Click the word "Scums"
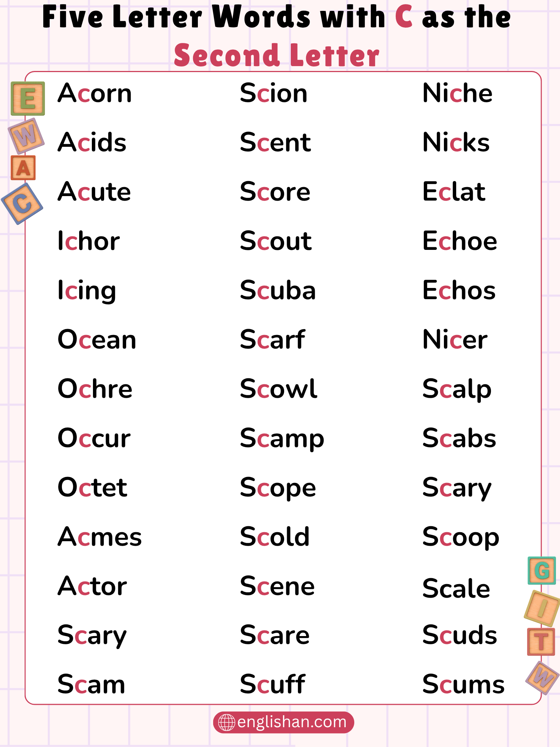This screenshot has width=560, height=747. click(x=463, y=684)
